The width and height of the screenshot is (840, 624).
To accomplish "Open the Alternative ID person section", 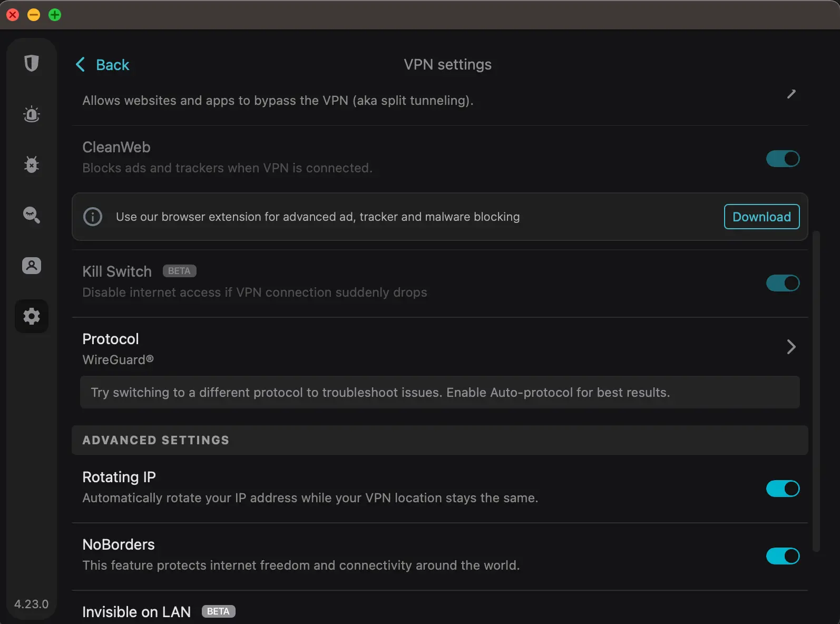I will coord(32,266).
